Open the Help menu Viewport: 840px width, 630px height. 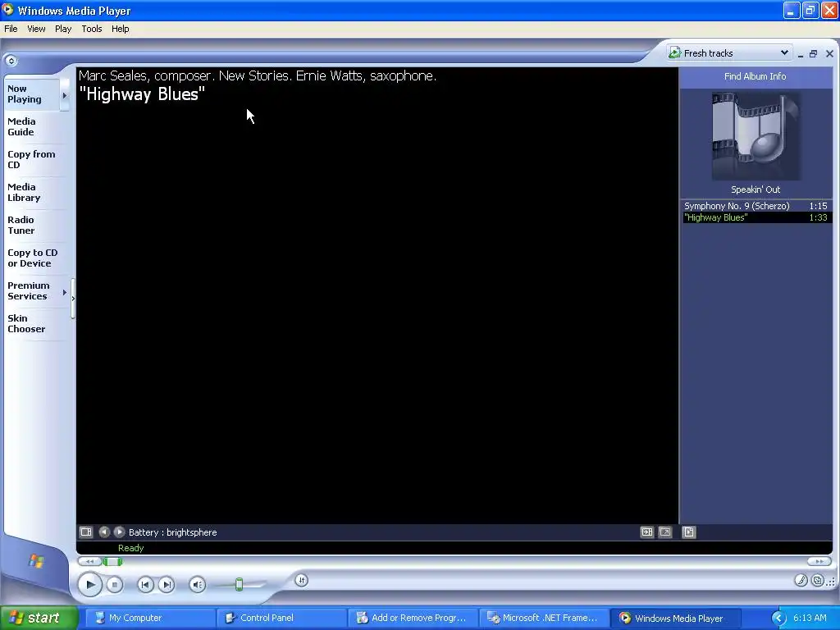(120, 29)
